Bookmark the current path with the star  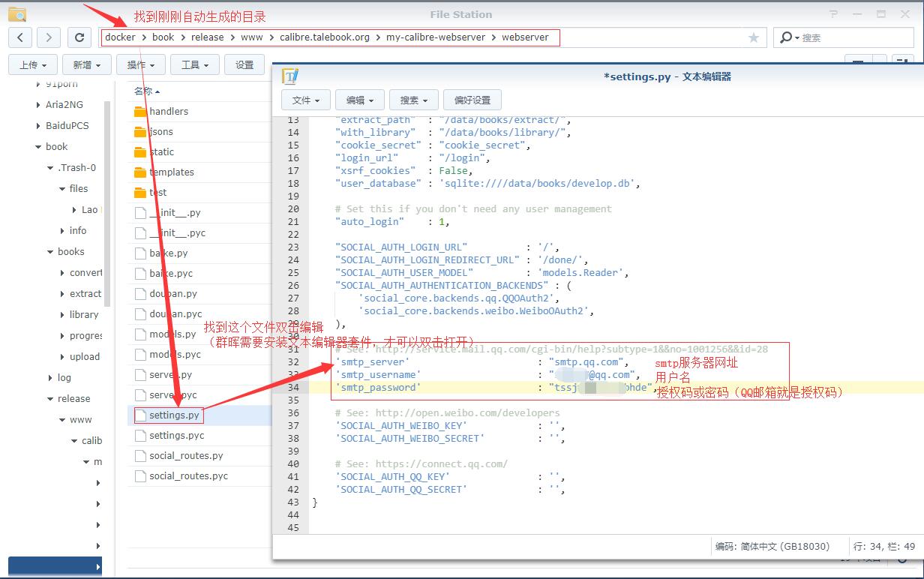pyautogui.click(x=754, y=37)
